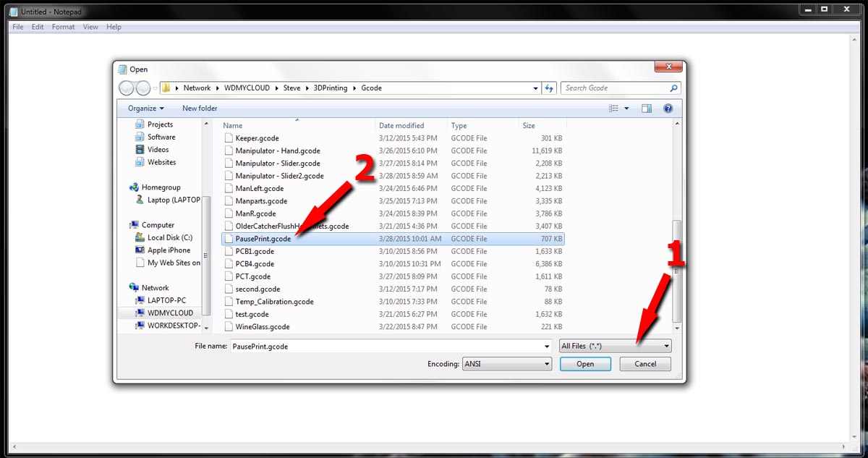Click the Back navigation arrow button
This screenshot has width=868, height=458.
click(126, 88)
